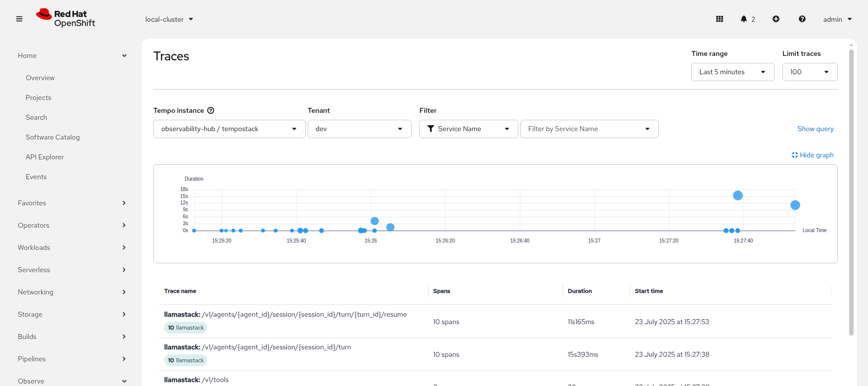868x386 pixels.
Task: Toggle the hamburger navigation menu
Action: coord(19,19)
